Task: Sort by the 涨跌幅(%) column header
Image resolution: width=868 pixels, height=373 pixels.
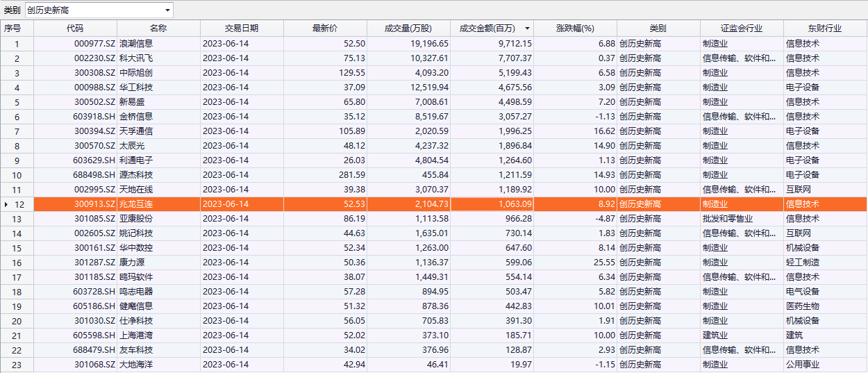Action: click(575, 28)
